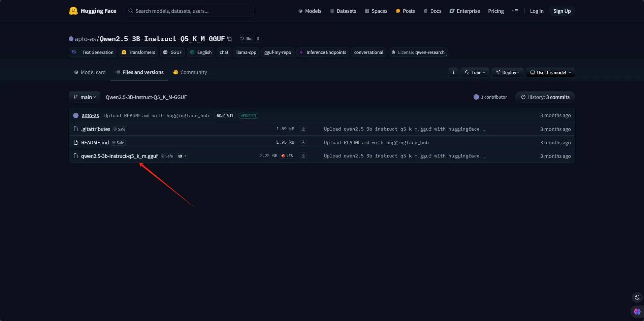
Task: Focus the search models input field
Action: (189, 11)
